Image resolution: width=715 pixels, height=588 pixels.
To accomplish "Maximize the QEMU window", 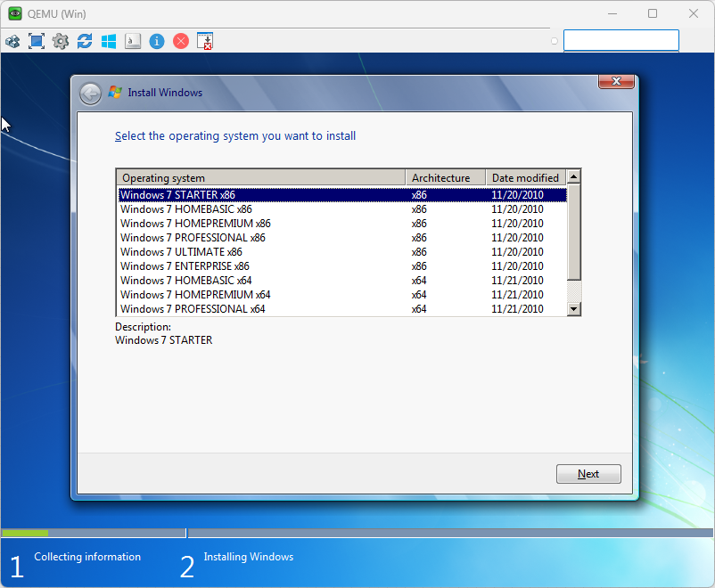I will [x=653, y=13].
